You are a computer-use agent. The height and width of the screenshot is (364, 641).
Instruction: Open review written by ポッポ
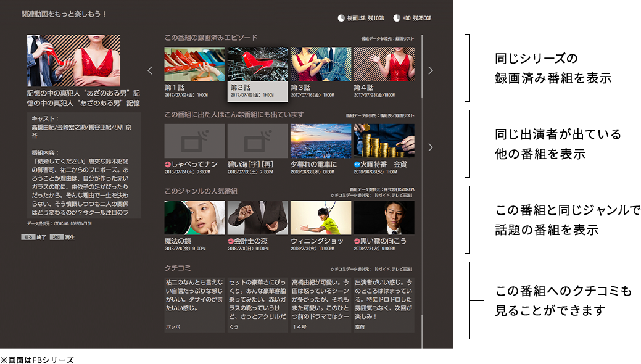(194, 305)
